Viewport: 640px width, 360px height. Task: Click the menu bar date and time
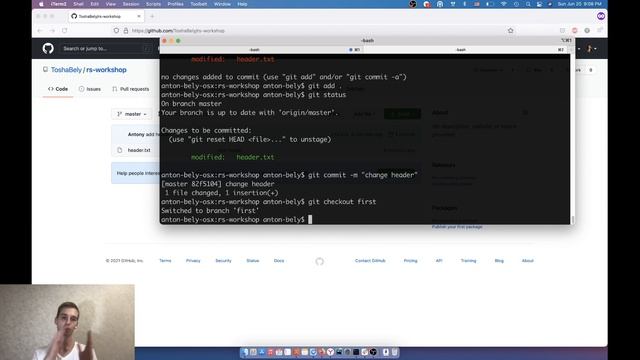580,4
